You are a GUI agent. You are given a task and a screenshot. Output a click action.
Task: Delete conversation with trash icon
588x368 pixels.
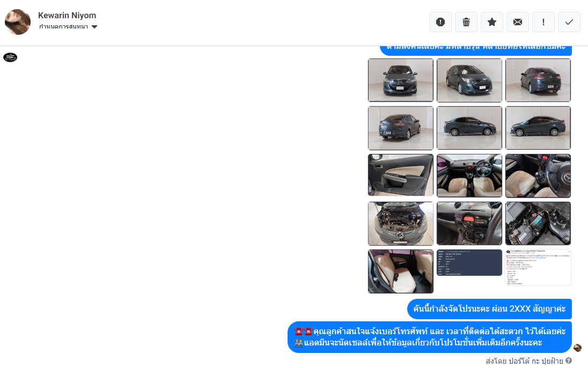coord(466,22)
